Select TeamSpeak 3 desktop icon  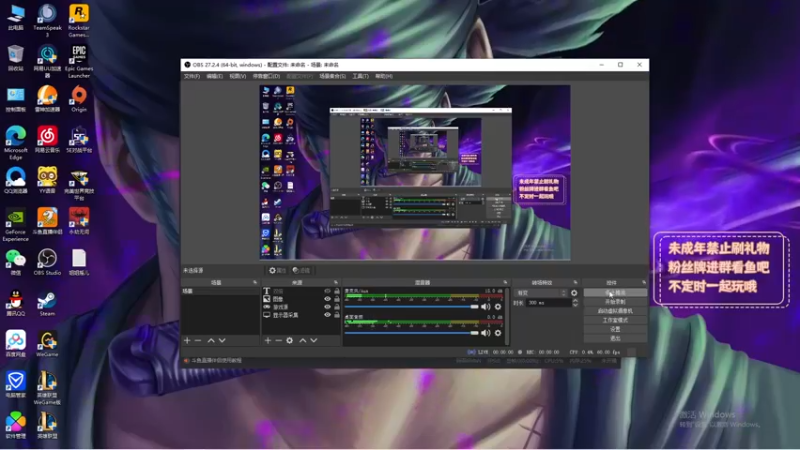click(x=47, y=20)
